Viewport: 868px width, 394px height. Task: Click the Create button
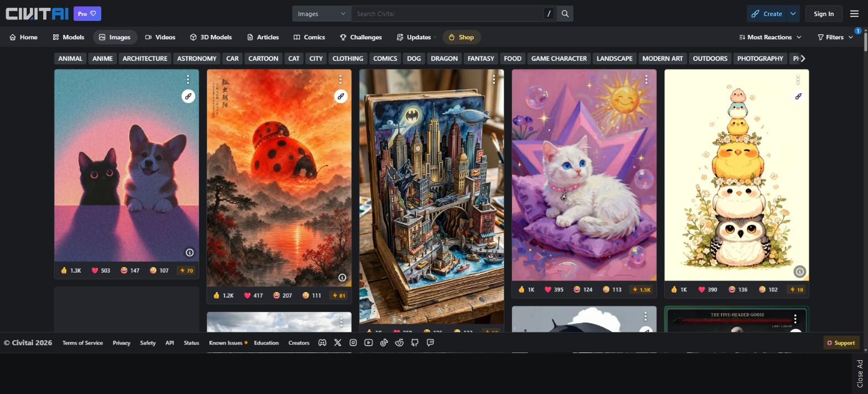(x=767, y=14)
